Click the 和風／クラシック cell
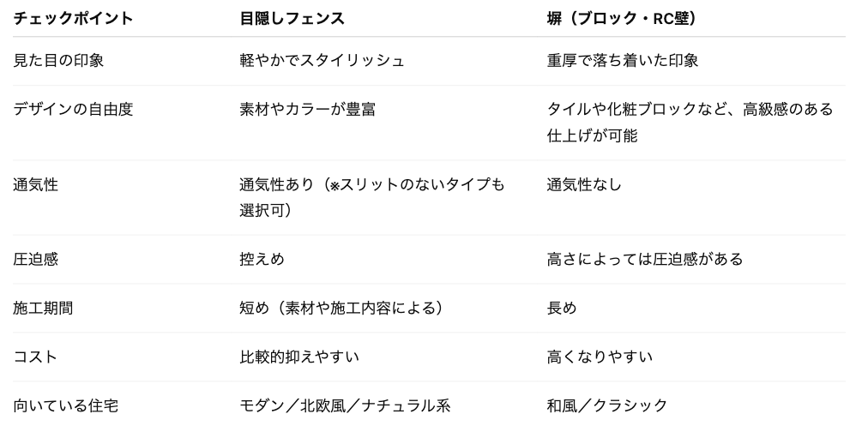 pos(607,405)
